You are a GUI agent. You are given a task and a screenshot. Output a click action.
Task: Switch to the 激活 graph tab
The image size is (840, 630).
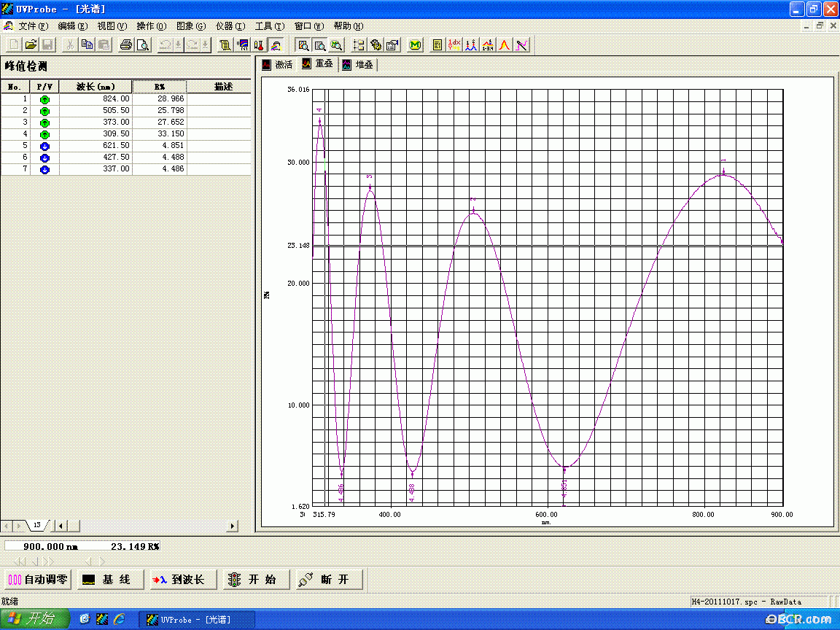[278, 65]
